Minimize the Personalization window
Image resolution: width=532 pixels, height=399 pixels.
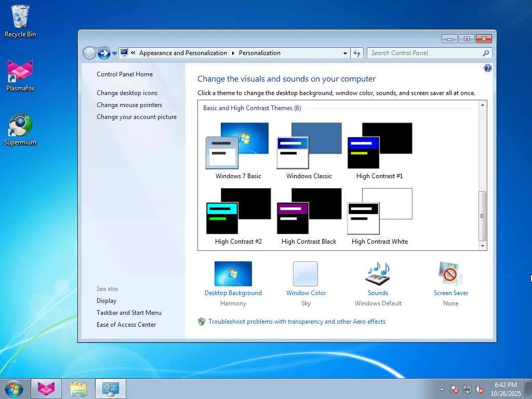point(450,38)
